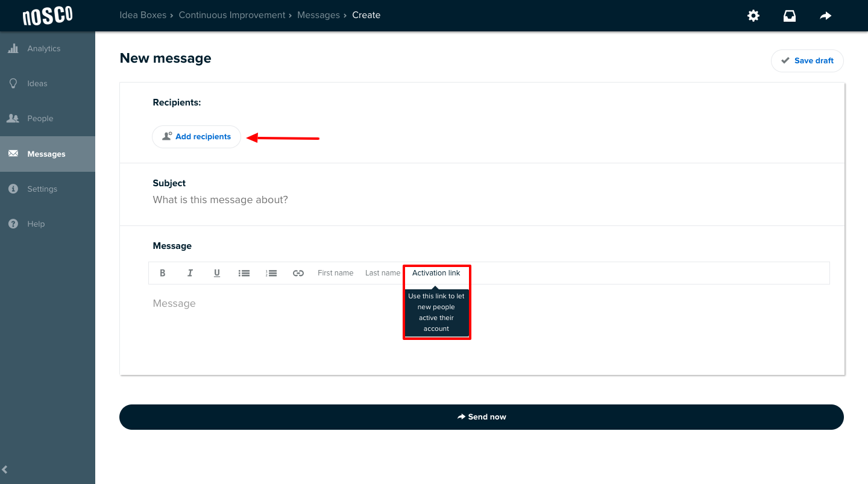Select Messages in the sidebar
The image size is (868, 484).
point(48,154)
